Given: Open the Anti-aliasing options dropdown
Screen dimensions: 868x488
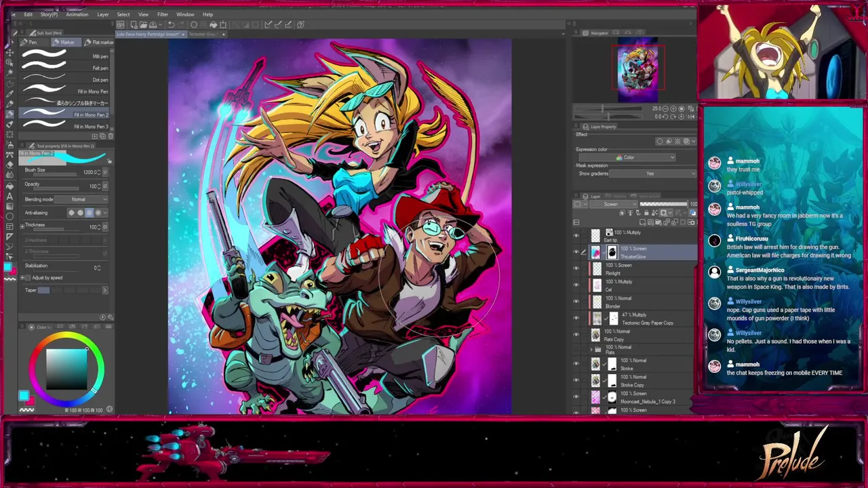Looking at the screenshot, I should (x=105, y=213).
